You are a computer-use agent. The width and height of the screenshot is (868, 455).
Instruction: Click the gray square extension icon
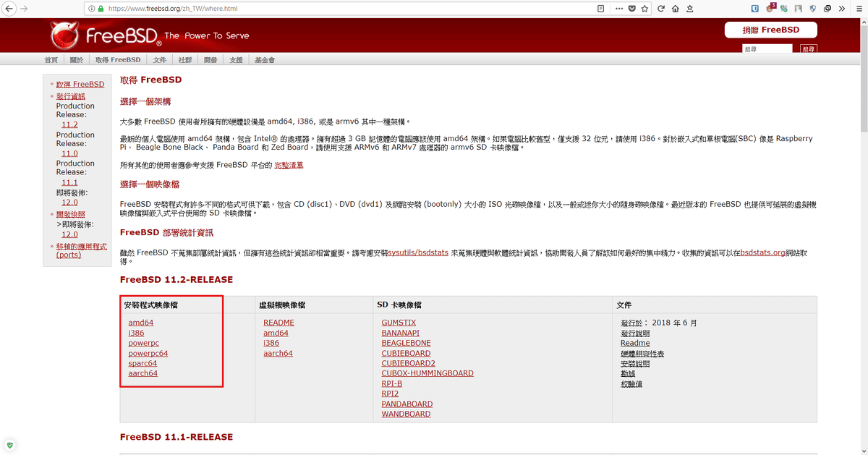point(798,9)
